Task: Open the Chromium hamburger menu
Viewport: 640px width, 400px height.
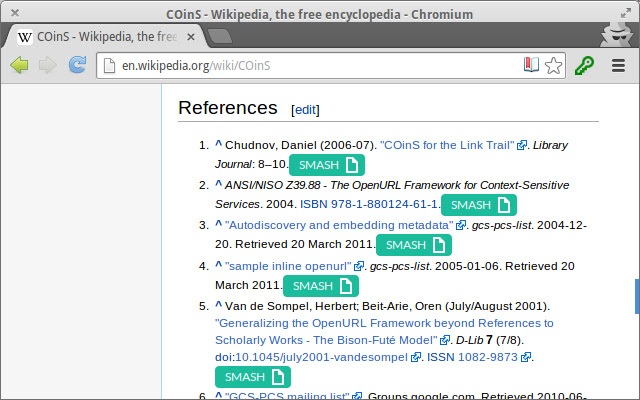Action: 618,65
